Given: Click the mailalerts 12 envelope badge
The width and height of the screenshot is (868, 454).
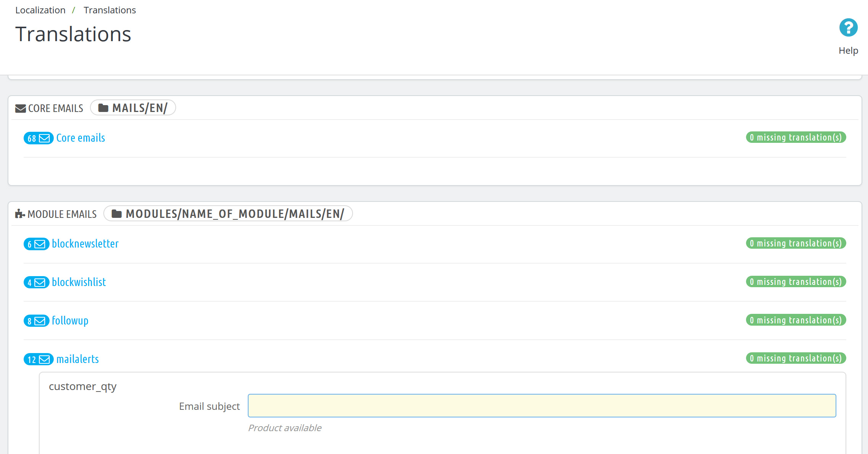Looking at the screenshot, I should (x=38, y=360).
